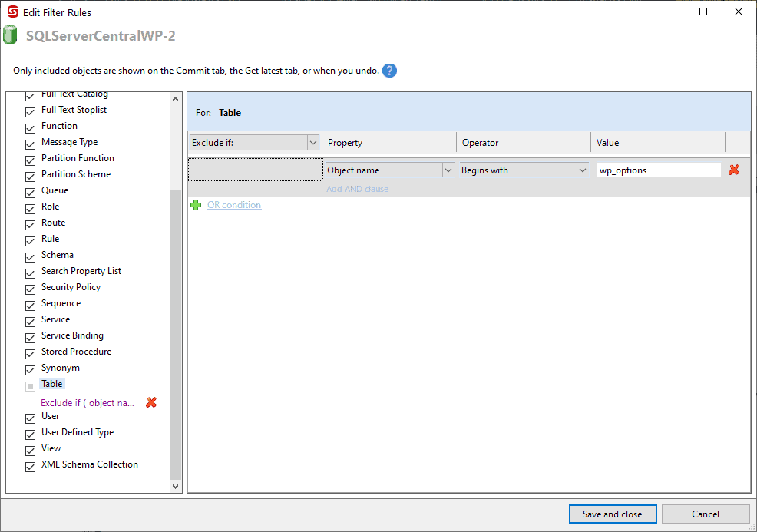Uncheck the Stored Procedure checkbox

[x=31, y=353]
